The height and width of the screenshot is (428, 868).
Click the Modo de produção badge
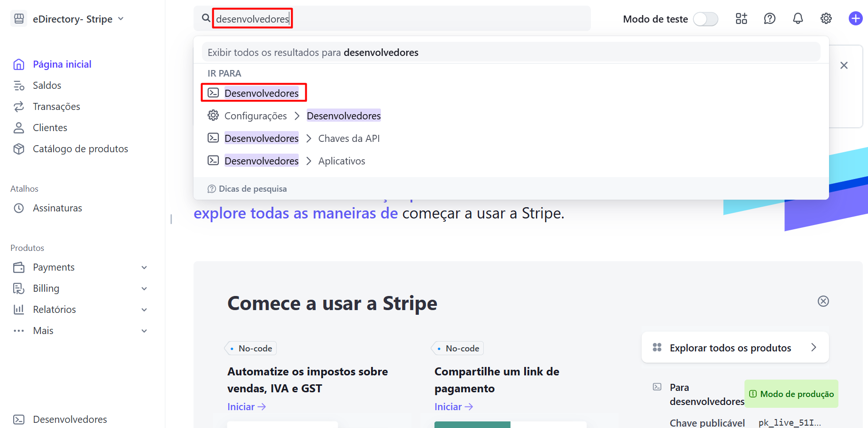pyautogui.click(x=791, y=394)
